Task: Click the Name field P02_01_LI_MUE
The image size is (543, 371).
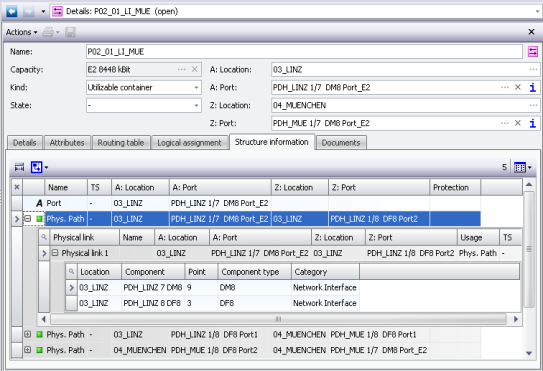Action: 304,52
